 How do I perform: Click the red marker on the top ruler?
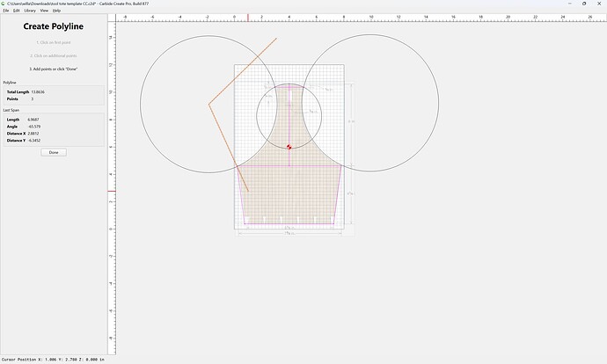point(248,18)
